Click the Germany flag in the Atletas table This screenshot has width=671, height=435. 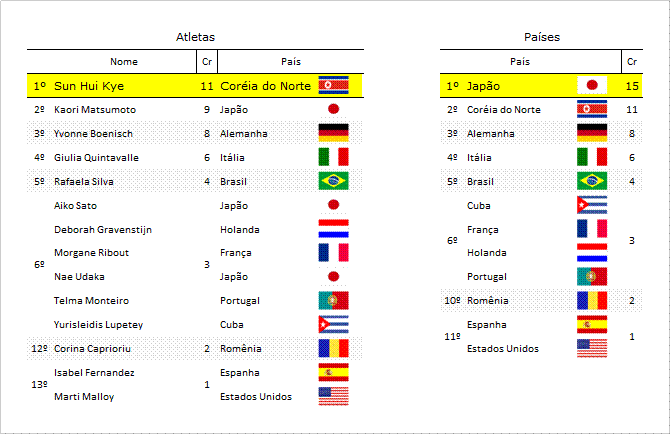[333, 133]
